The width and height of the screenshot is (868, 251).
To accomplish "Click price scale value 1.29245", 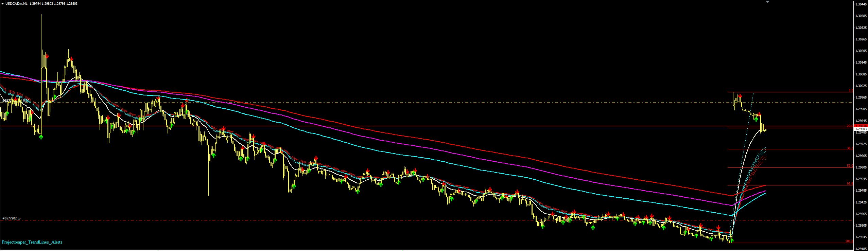I will click(x=860, y=237).
